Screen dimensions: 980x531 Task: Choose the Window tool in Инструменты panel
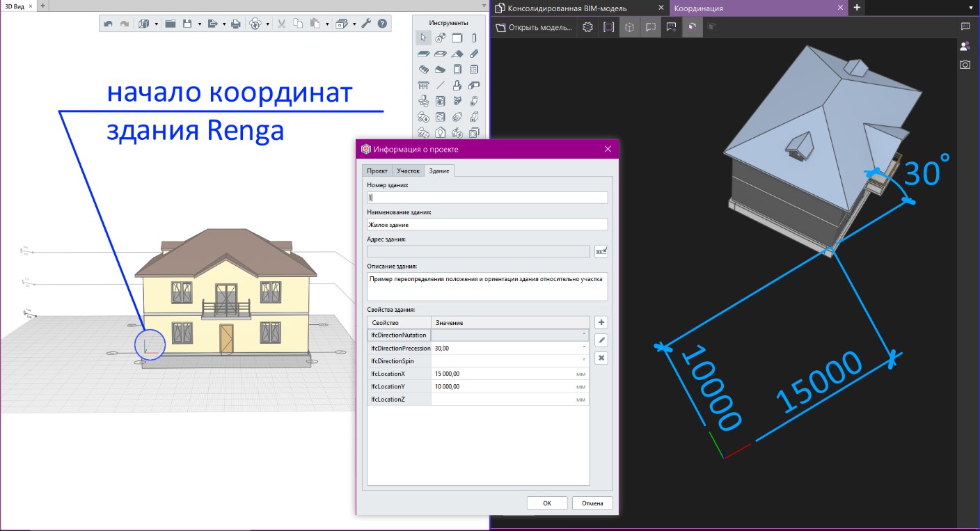pos(474,70)
